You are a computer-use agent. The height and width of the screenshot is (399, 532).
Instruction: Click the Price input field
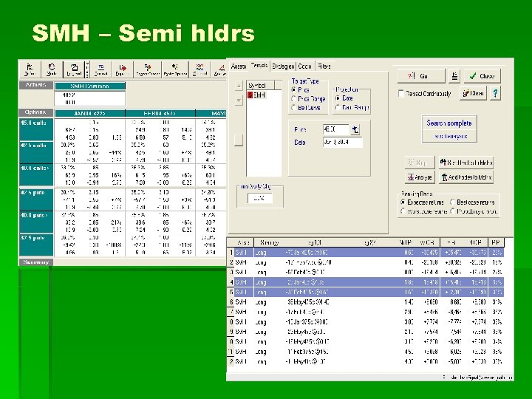pos(335,129)
